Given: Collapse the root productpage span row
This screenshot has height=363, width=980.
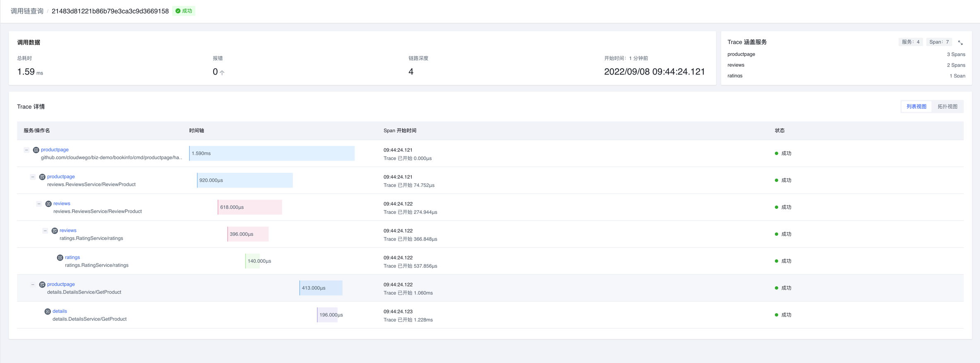Looking at the screenshot, I should [x=26, y=150].
